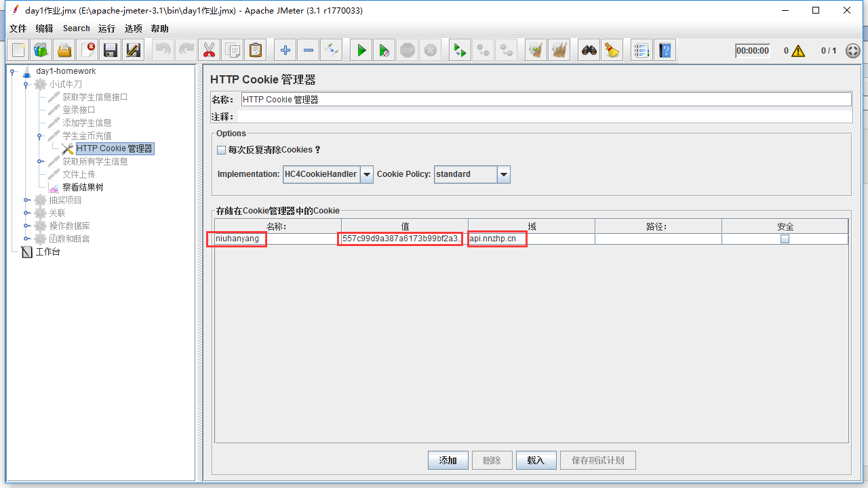Open the Templates toolbar icon
Screen dimensions: 868x488
tap(41, 50)
